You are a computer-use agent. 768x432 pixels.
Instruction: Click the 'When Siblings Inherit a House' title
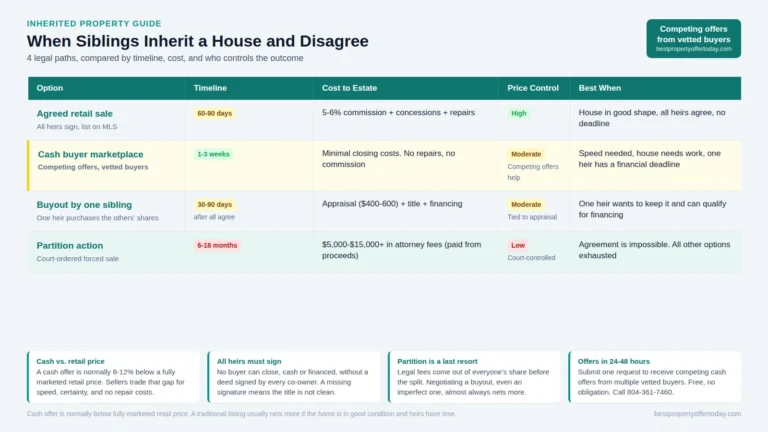click(x=197, y=41)
